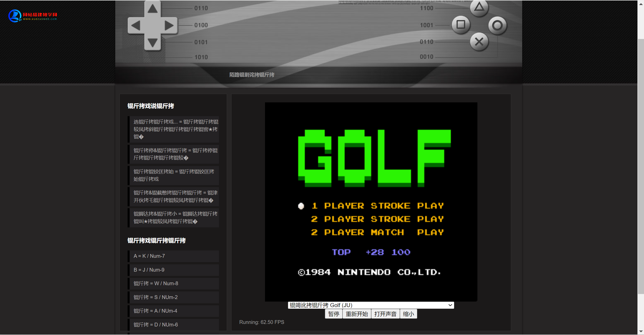This screenshot has height=335, width=644.
Task: Click the page vertical scrollbar thumb
Action: coord(641,166)
